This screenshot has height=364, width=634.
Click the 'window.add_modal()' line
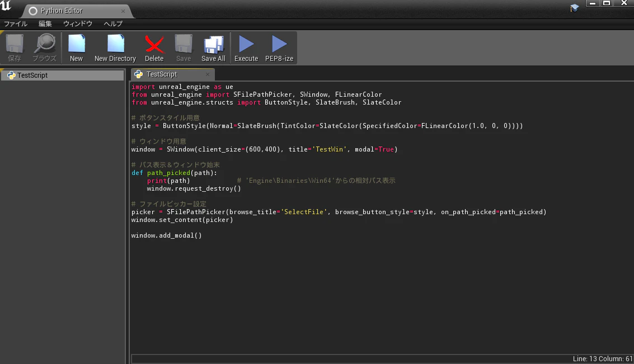click(166, 235)
